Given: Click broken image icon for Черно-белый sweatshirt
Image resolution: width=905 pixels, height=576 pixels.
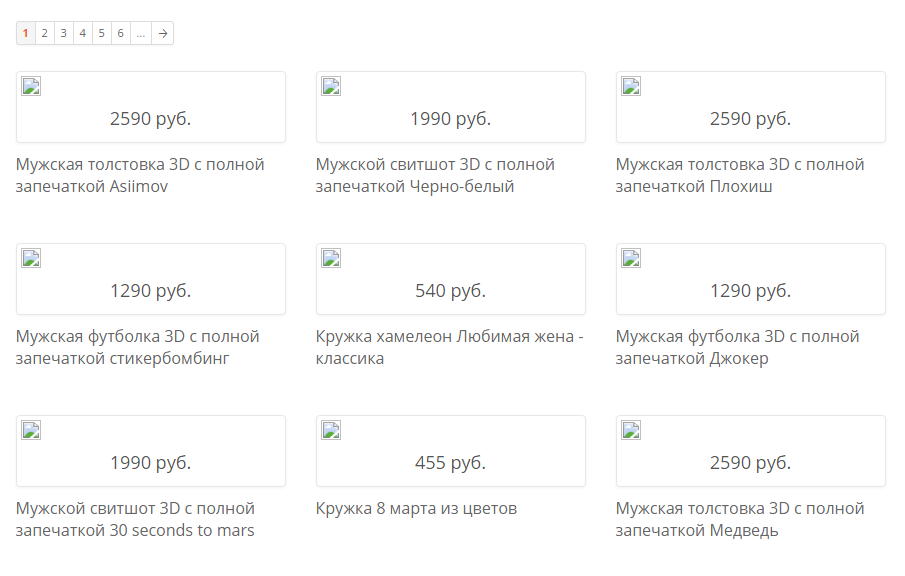Looking at the screenshot, I should coord(331,86).
